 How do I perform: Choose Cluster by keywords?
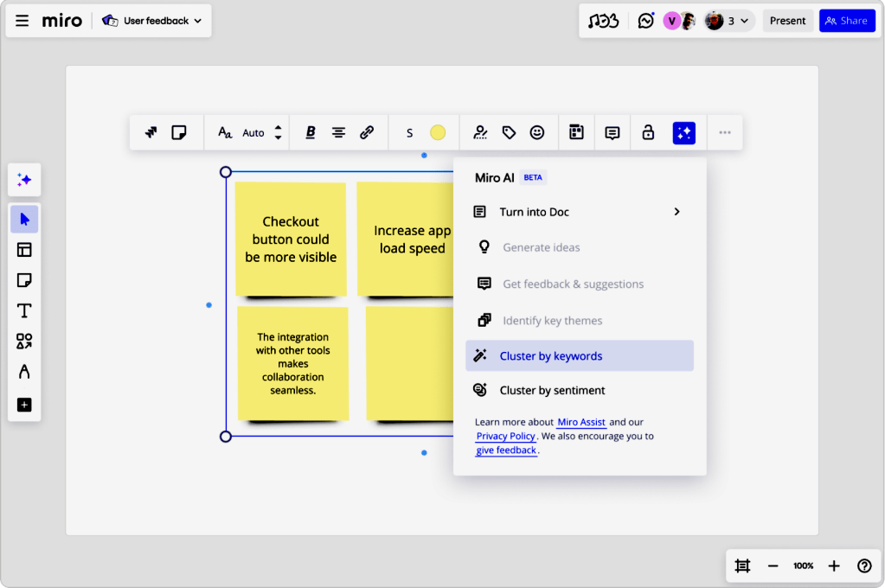(x=580, y=355)
